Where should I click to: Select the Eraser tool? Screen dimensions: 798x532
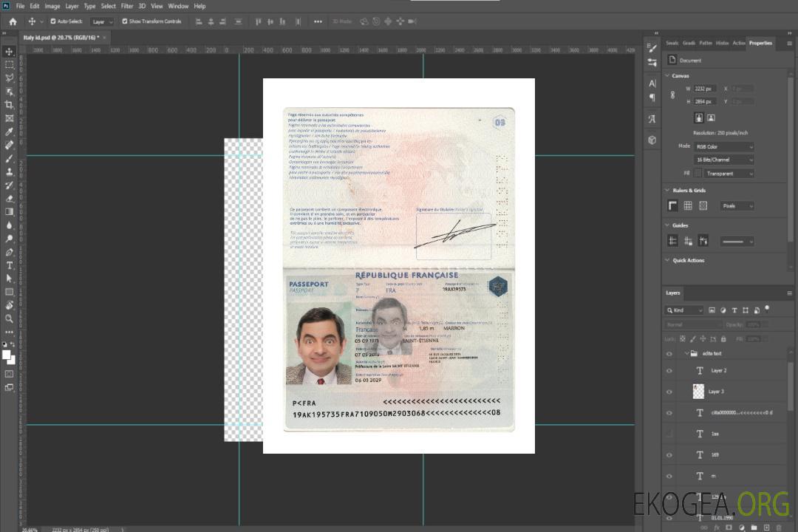pos(9,199)
